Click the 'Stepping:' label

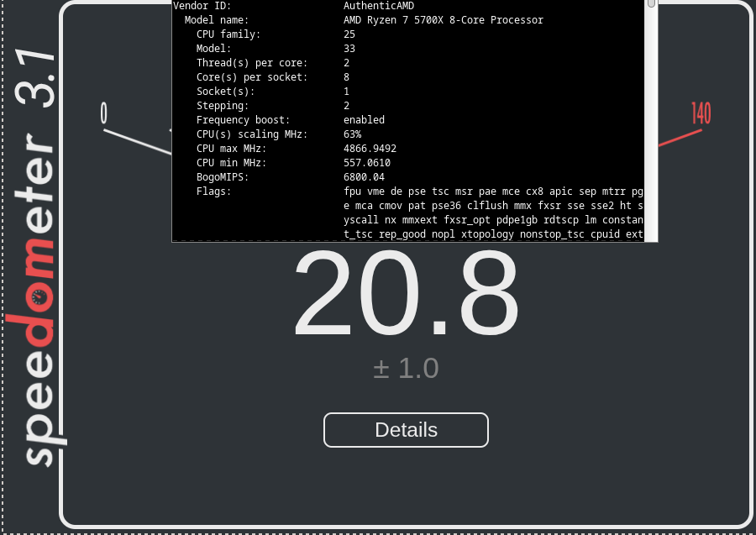point(223,106)
